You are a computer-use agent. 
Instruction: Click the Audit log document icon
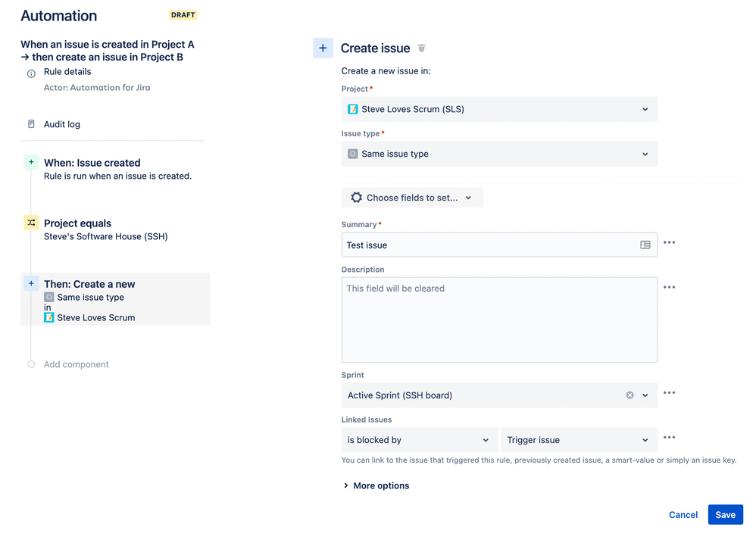[31, 124]
